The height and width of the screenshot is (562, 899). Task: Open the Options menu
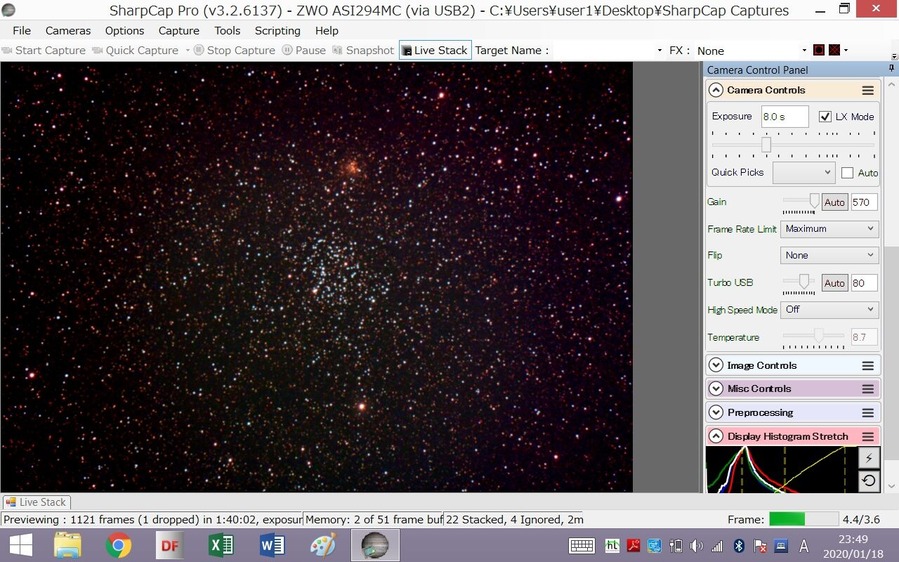124,30
